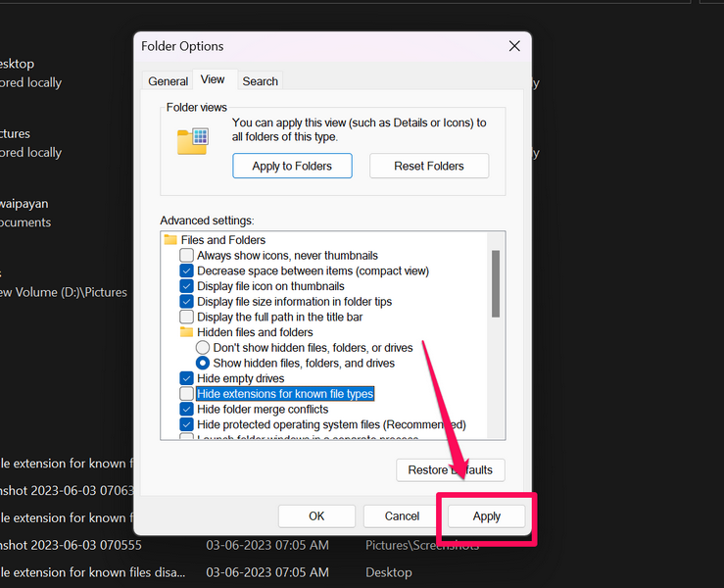Toggle Display file icon on thumbnails

pos(187,286)
